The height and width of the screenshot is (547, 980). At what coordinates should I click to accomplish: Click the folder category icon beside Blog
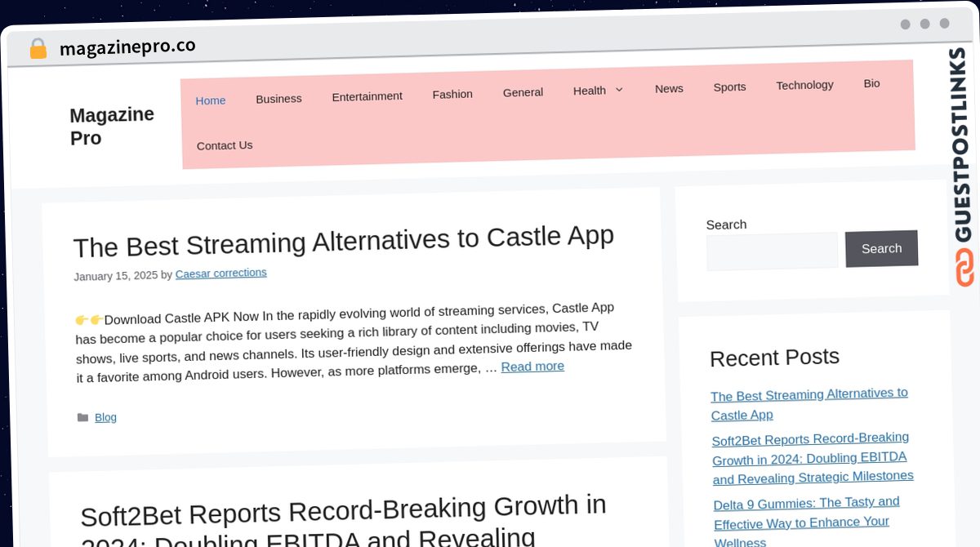click(82, 418)
